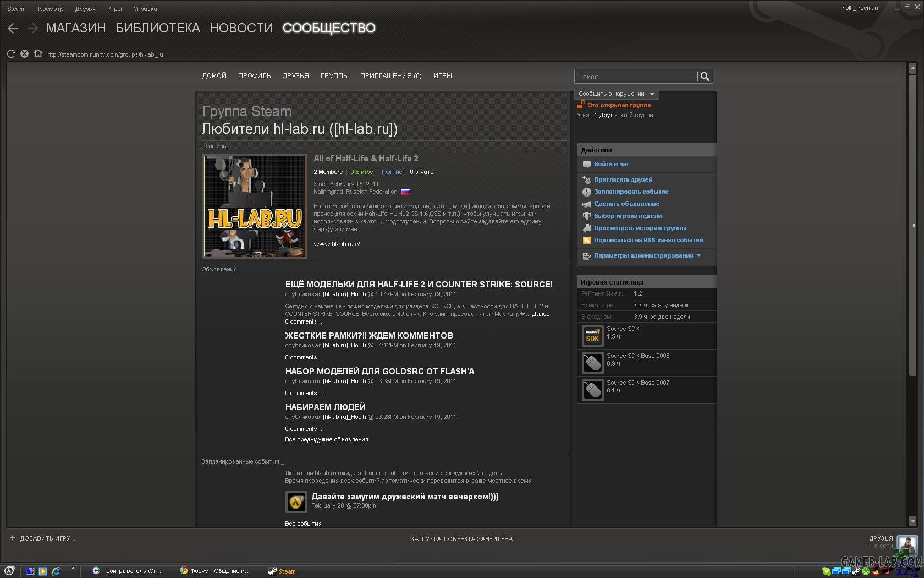Screen dimensions: 924x578
Task: Click the Поиск search field
Action: point(636,77)
